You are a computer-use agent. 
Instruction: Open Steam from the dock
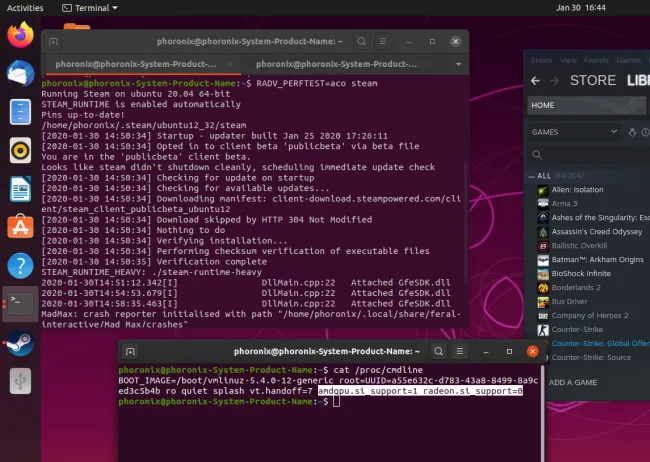point(20,343)
